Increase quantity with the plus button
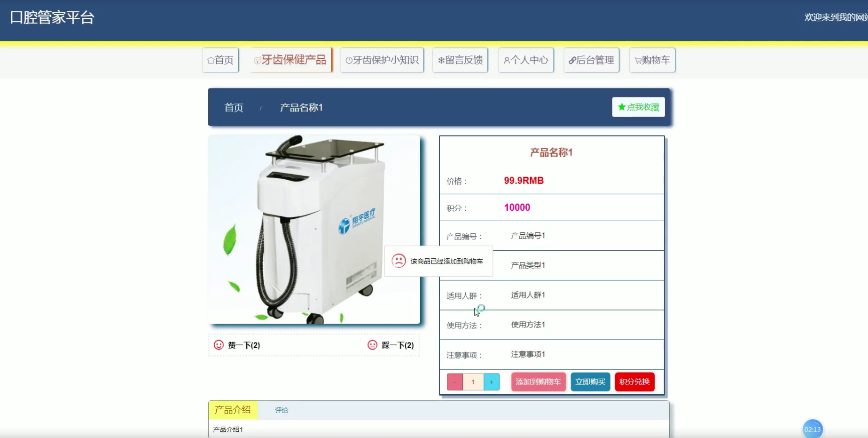This screenshot has width=868, height=438. [x=492, y=382]
